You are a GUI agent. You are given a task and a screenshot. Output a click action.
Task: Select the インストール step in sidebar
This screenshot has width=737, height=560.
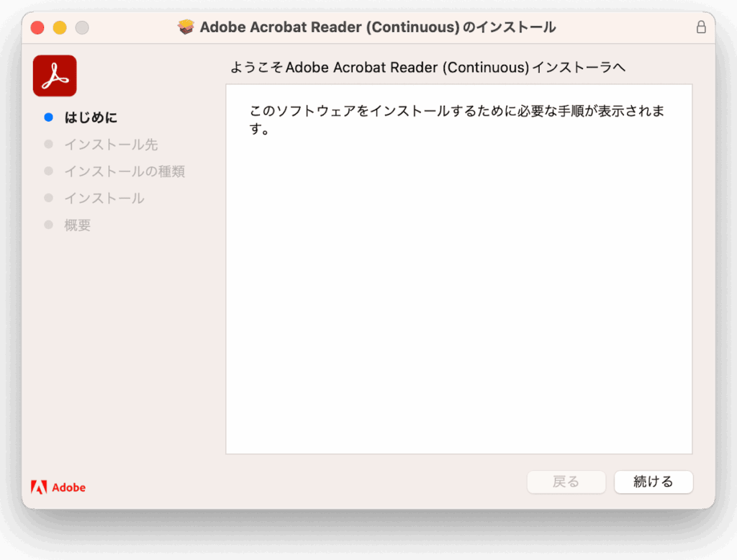[104, 198]
